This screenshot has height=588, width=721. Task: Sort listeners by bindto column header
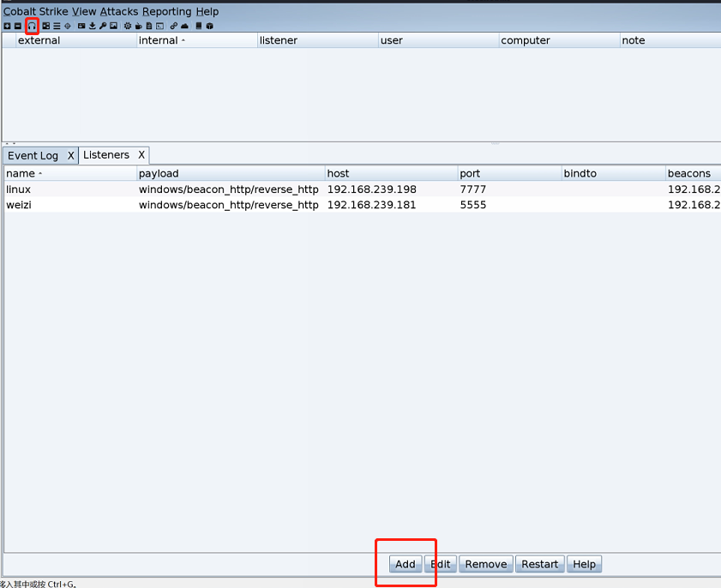(x=613, y=173)
